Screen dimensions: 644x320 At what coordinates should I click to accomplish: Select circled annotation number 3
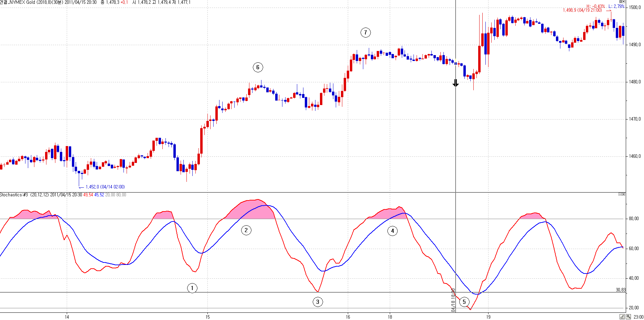point(318,302)
